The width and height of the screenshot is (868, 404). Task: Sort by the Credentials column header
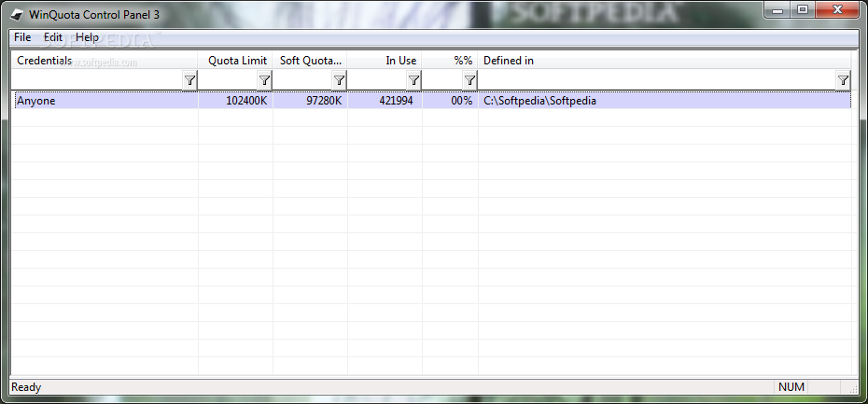105,61
